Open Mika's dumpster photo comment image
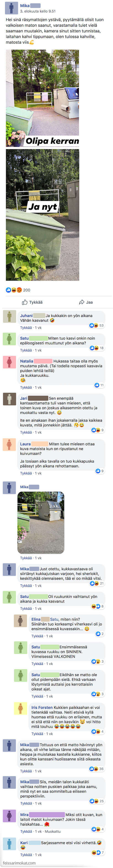The image size is (113, 868). [41, 522]
